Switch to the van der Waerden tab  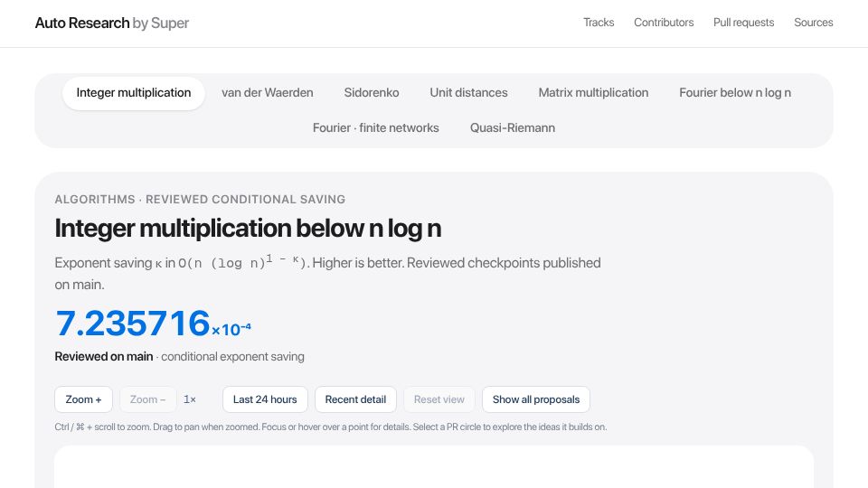point(268,93)
